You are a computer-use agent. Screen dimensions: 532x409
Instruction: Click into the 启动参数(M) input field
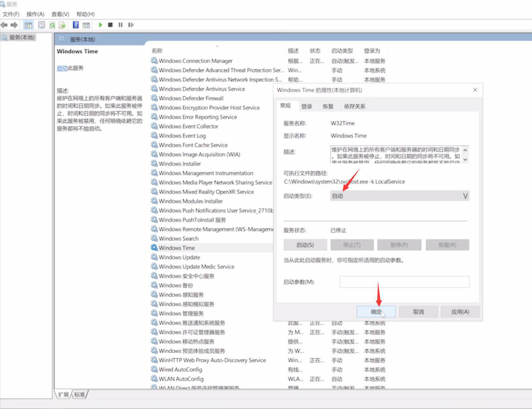coord(404,282)
